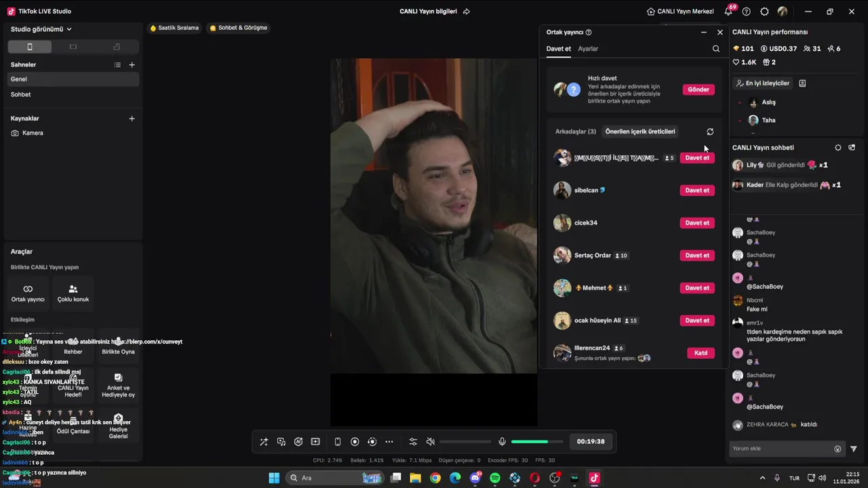Image resolution: width=868 pixels, height=488 pixels.
Task: Invite sibelcan with Davet et
Action: tap(697, 190)
